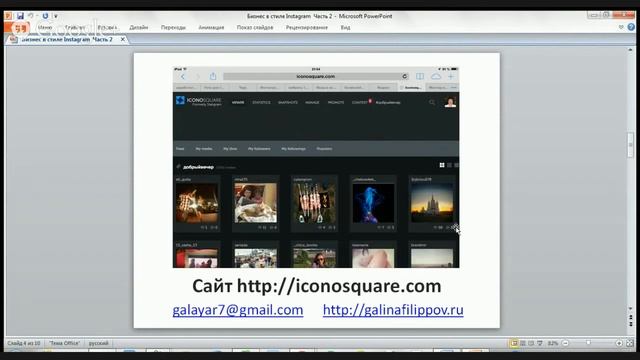Close the Бизнес в стиле Instagram document tab
Image resolution: width=640 pixels, height=360 pixels.
pyautogui.click(x=122, y=40)
